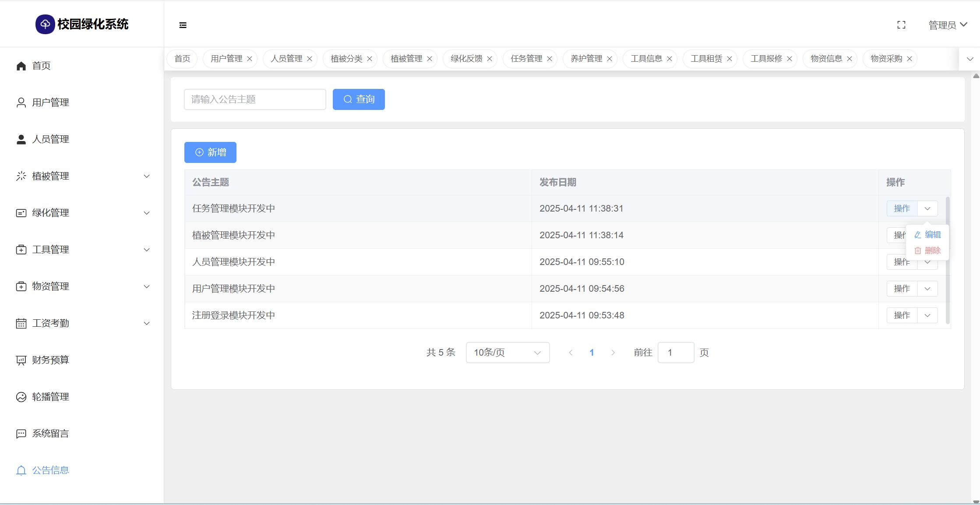980x505 pixels.
Task: Open 轮播管理 via its sidebar icon
Action: pos(21,397)
